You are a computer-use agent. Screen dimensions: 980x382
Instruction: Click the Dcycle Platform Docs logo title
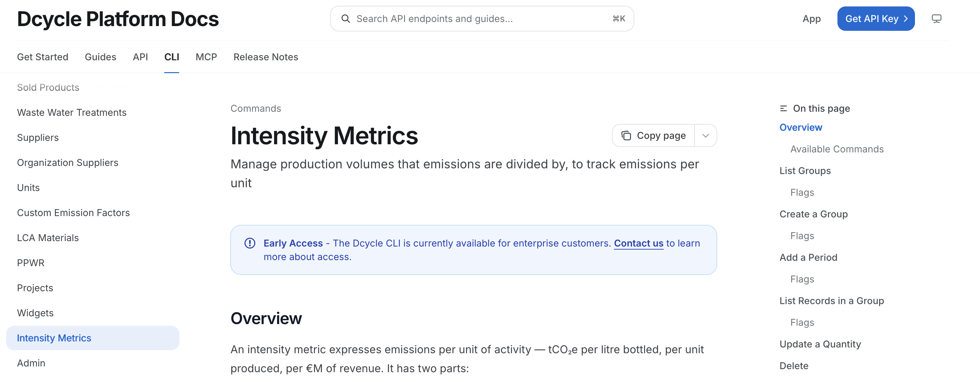pos(118,19)
